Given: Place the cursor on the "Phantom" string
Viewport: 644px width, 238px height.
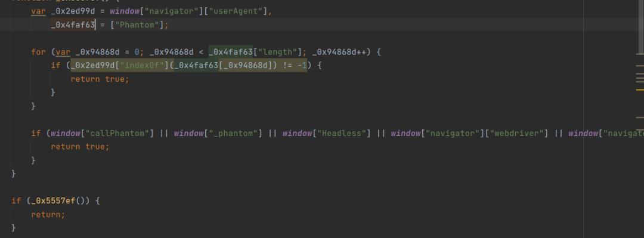Looking at the screenshot, I should (137, 24).
